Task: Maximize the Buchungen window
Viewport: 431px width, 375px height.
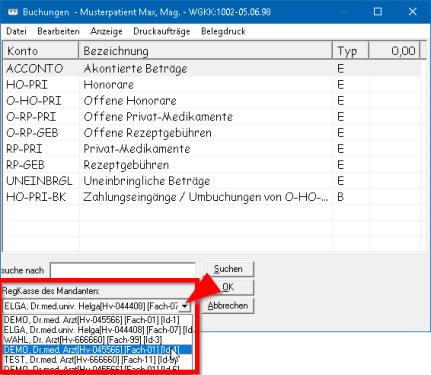Action: tap(378, 12)
